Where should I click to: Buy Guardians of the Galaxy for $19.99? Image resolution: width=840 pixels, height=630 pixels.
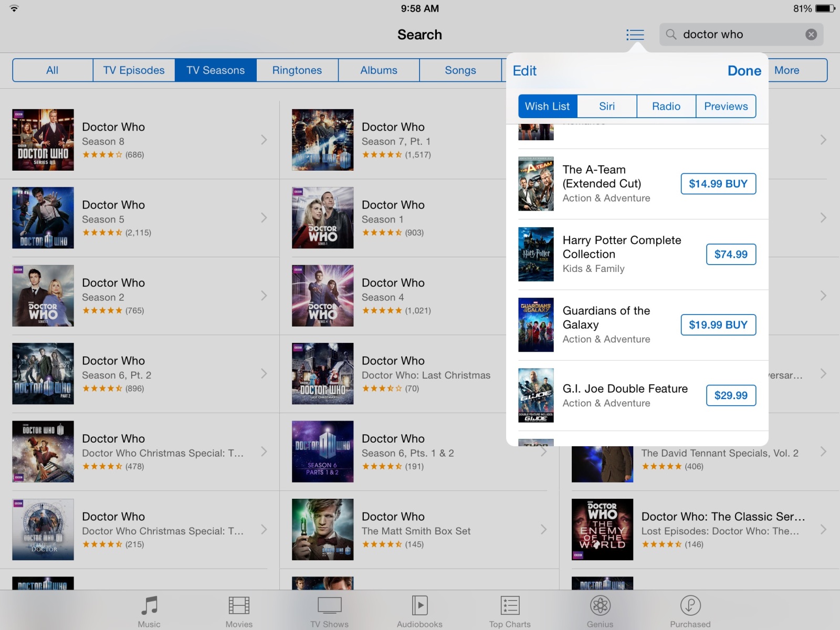coord(718,325)
